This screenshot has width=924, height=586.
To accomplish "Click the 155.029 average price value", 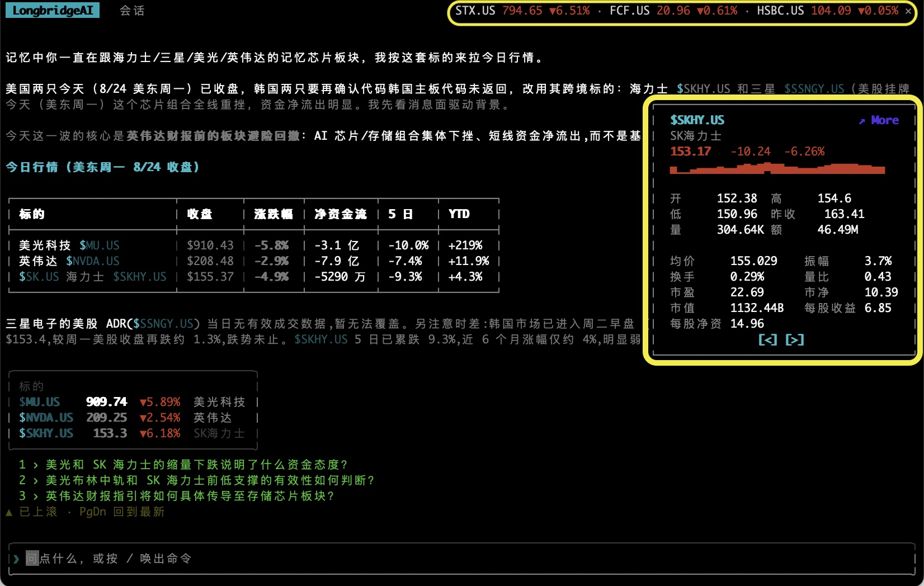I will pyautogui.click(x=753, y=261).
